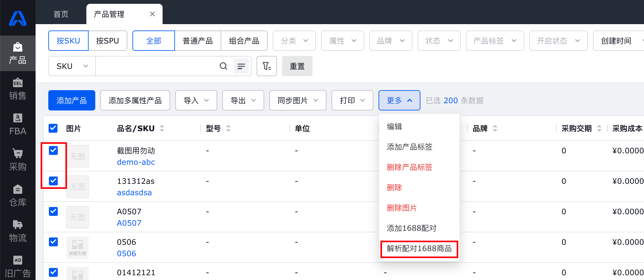Select 删除 menu item
Viewport: 644px width, 280px height.
coord(419,188)
